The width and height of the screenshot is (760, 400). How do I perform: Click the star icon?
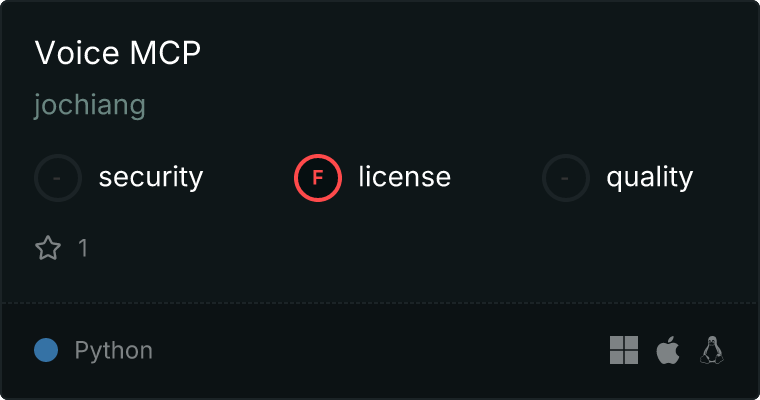coord(48,248)
